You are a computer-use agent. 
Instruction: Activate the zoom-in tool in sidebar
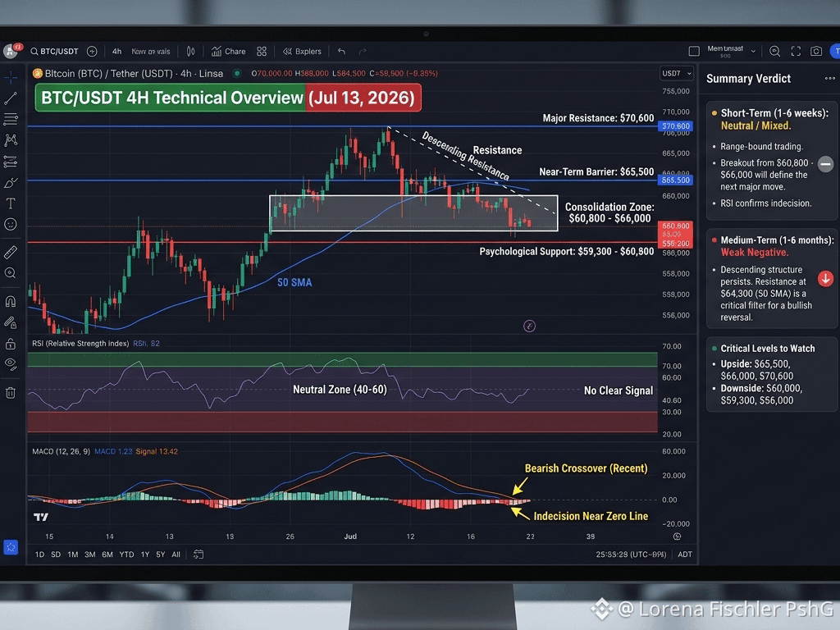point(11,272)
